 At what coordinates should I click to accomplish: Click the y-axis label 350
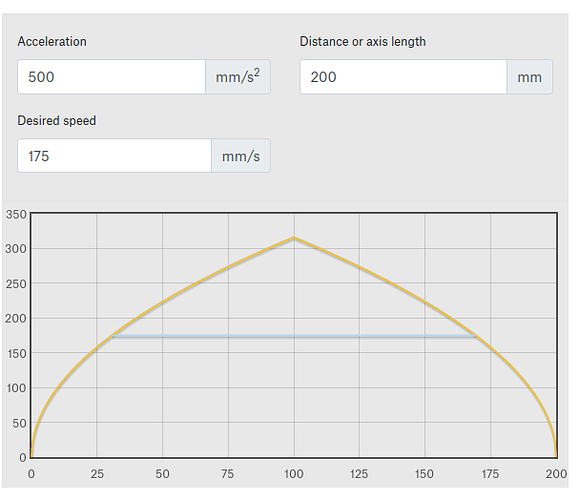tap(16, 215)
